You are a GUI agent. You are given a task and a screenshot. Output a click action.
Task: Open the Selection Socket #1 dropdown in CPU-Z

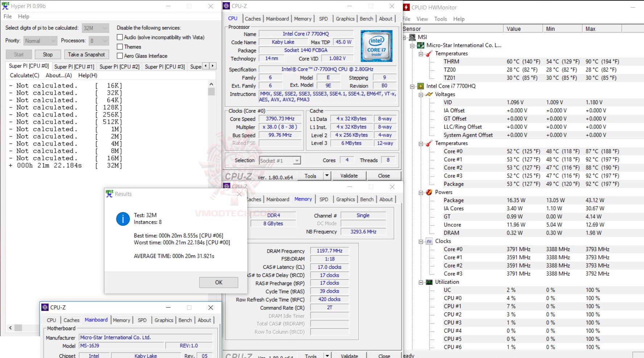pyautogui.click(x=280, y=160)
